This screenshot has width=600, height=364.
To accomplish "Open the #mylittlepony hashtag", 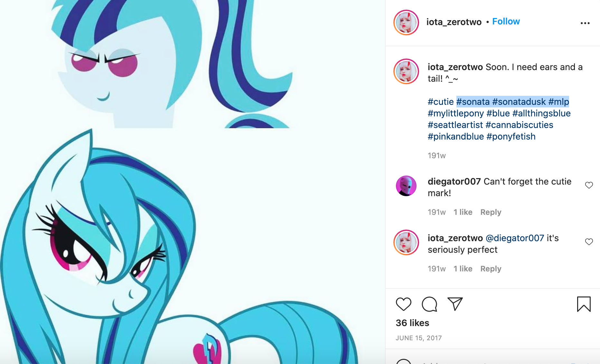I will 456,114.
